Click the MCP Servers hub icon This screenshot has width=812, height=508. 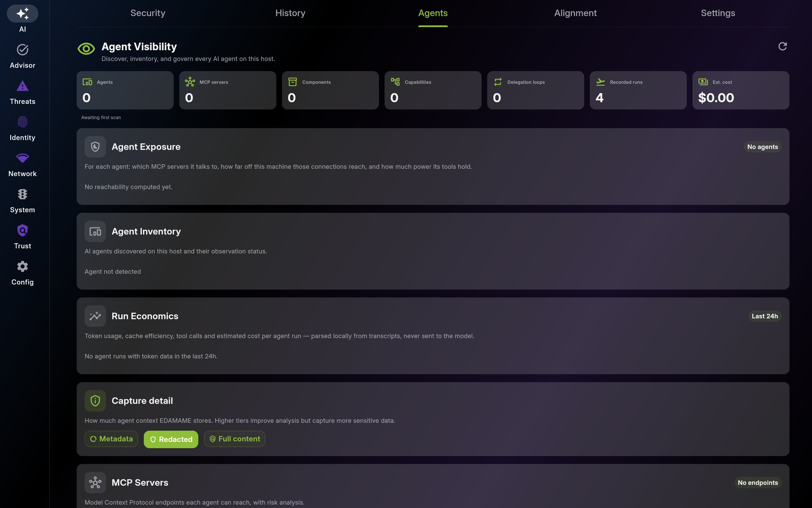pyautogui.click(x=95, y=483)
